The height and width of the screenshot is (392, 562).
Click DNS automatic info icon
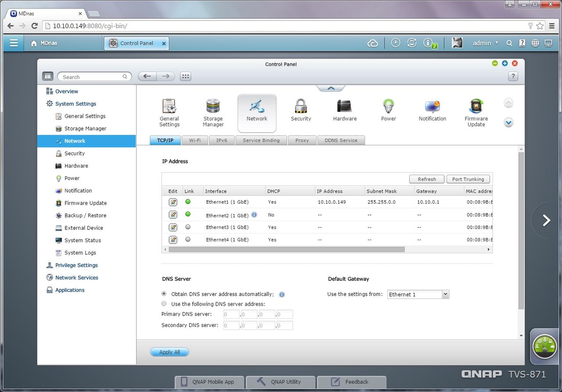pos(282,294)
